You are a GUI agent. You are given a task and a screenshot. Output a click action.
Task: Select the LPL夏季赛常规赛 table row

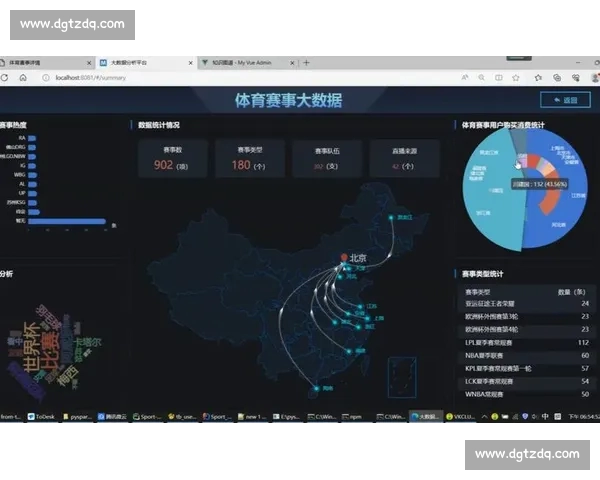(527, 343)
